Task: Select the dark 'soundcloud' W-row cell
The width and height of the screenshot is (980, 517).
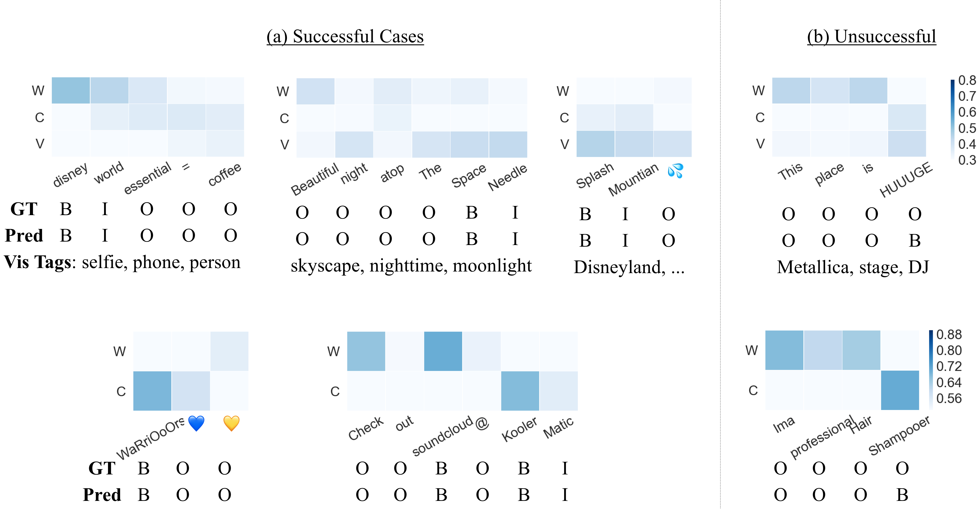Action: (443, 351)
